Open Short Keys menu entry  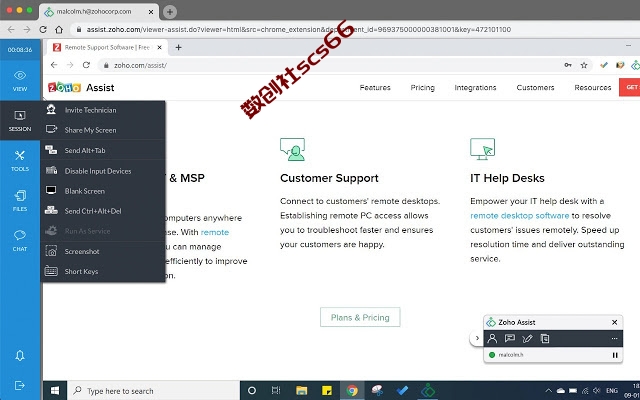point(103,271)
